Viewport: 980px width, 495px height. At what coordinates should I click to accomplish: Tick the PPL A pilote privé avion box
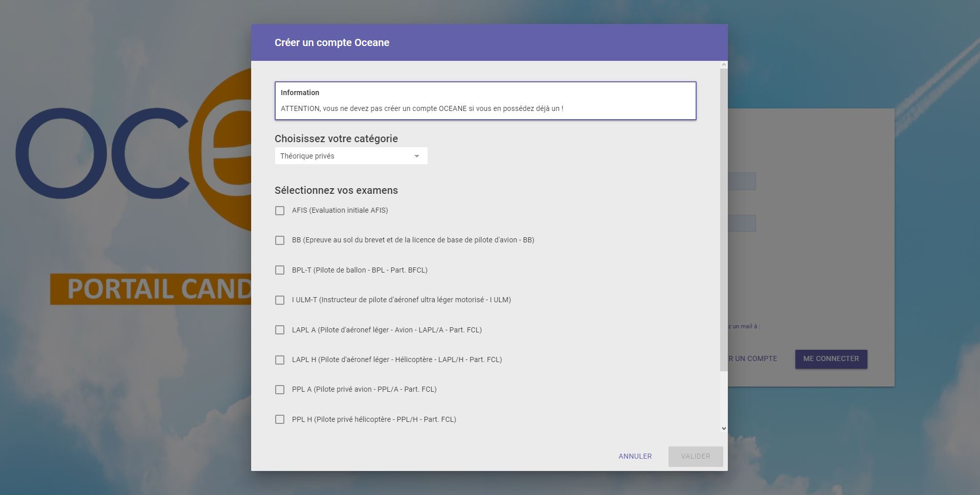pyautogui.click(x=280, y=390)
